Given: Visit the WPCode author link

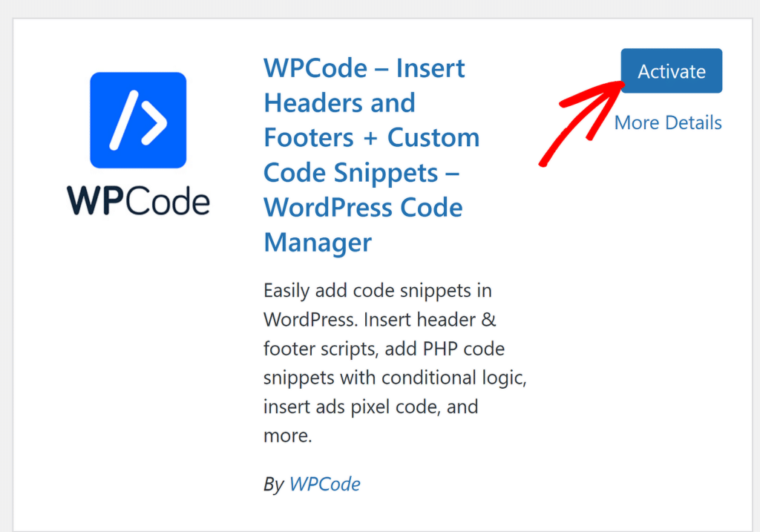Looking at the screenshot, I should click(x=325, y=484).
